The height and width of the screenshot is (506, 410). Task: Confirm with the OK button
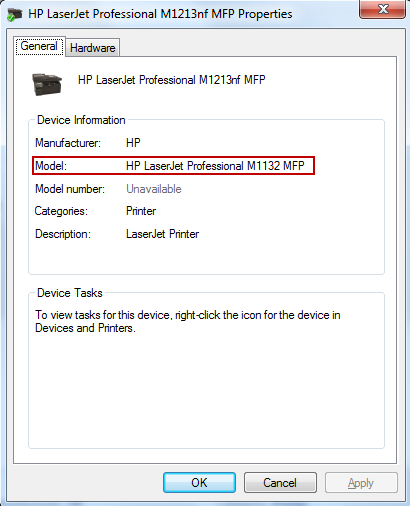[x=199, y=482]
